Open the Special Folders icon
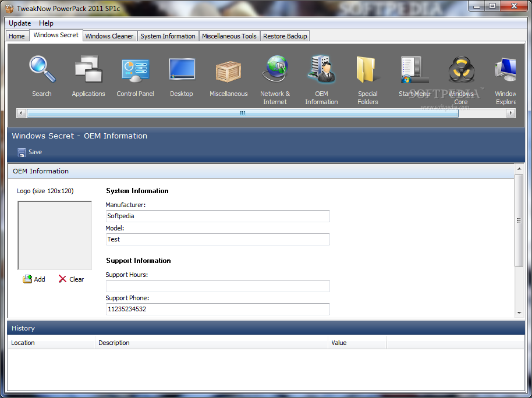This screenshot has height=398, width=532. (367, 70)
